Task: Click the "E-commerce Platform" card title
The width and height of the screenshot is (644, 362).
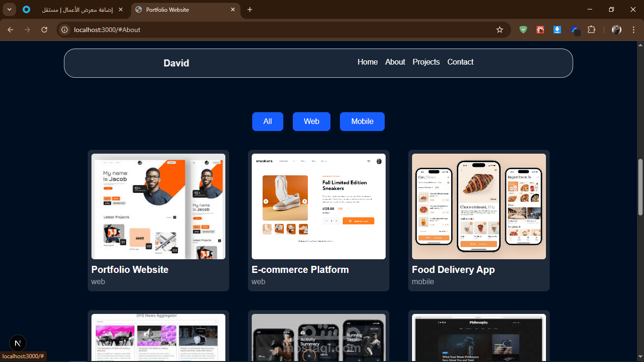Action: tap(300, 270)
